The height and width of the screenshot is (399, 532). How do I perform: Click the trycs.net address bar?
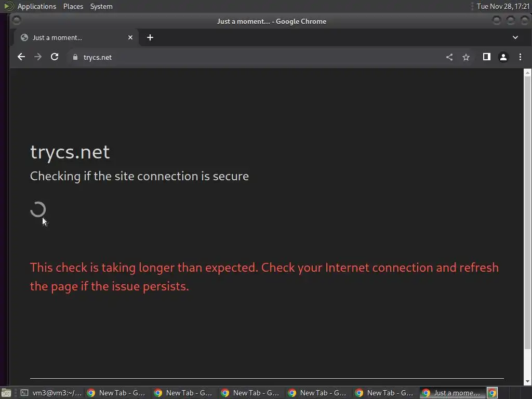(x=255, y=57)
